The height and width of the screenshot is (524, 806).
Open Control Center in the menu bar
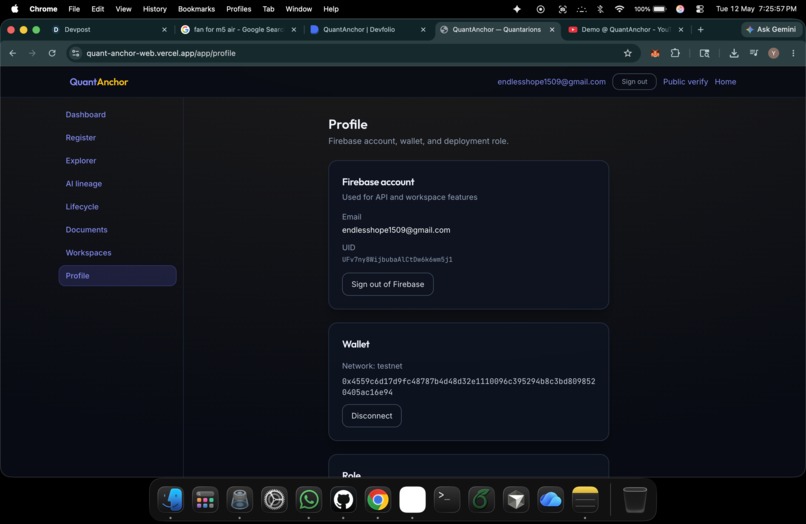pos(700,9)
